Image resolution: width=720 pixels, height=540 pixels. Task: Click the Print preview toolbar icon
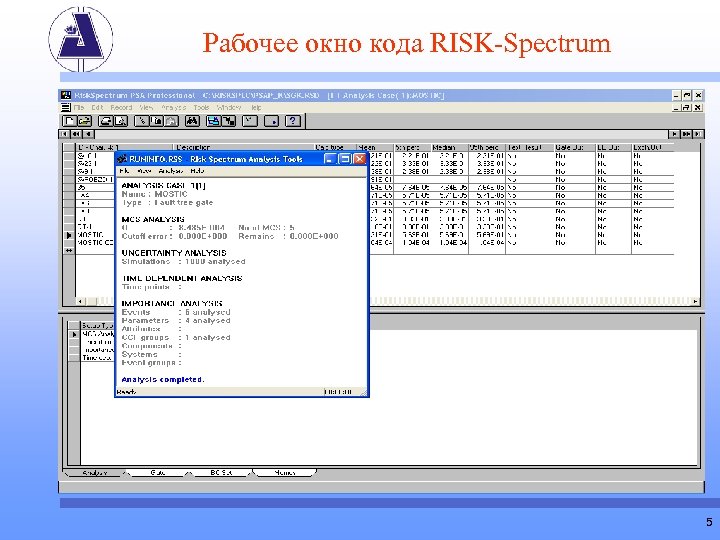coord(121,121)
